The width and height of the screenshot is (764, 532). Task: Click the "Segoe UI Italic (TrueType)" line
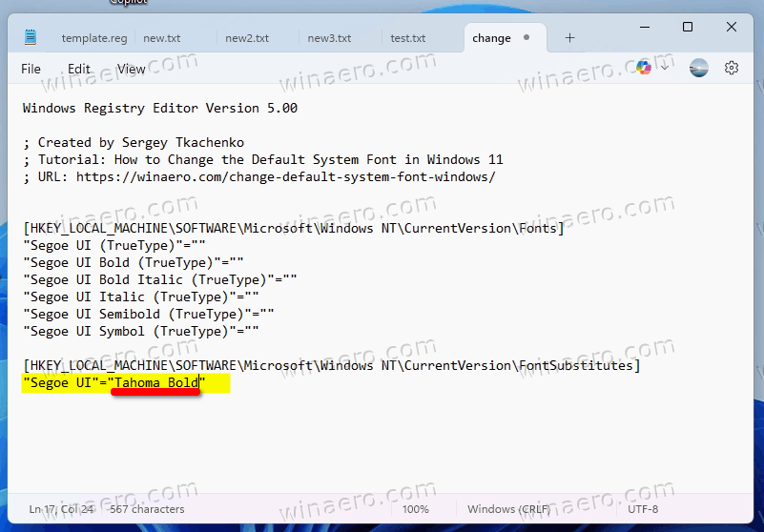click(x=141, y=297)
